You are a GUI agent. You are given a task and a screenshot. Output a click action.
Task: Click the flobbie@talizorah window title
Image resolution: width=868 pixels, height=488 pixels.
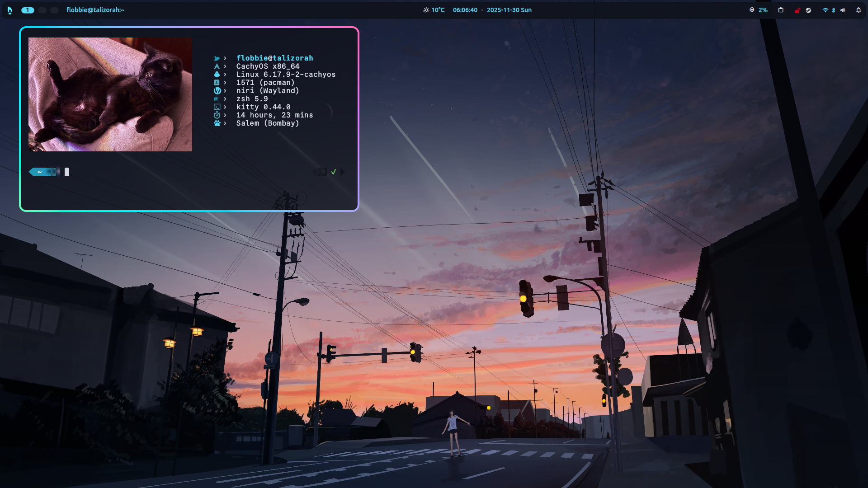[95, 10]
